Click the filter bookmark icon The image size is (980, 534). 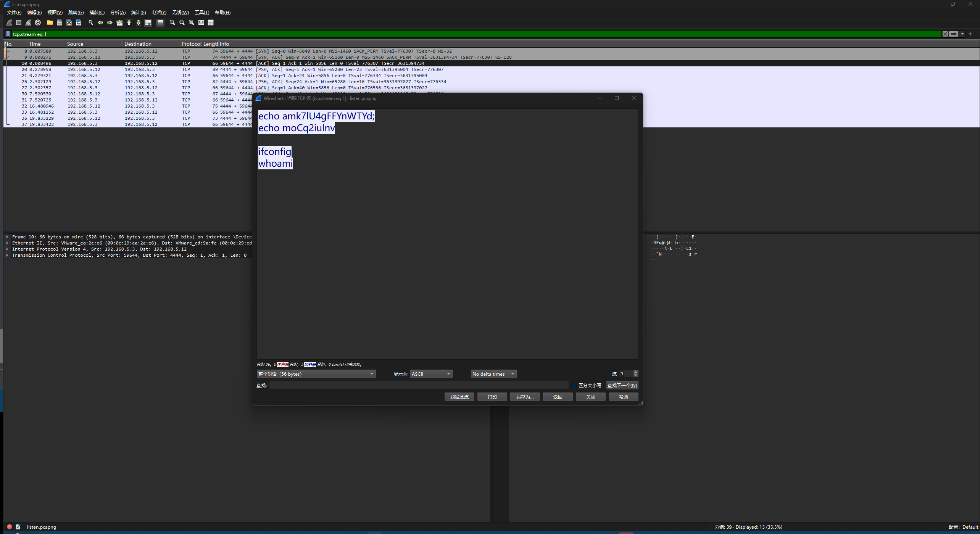(8, 34)
